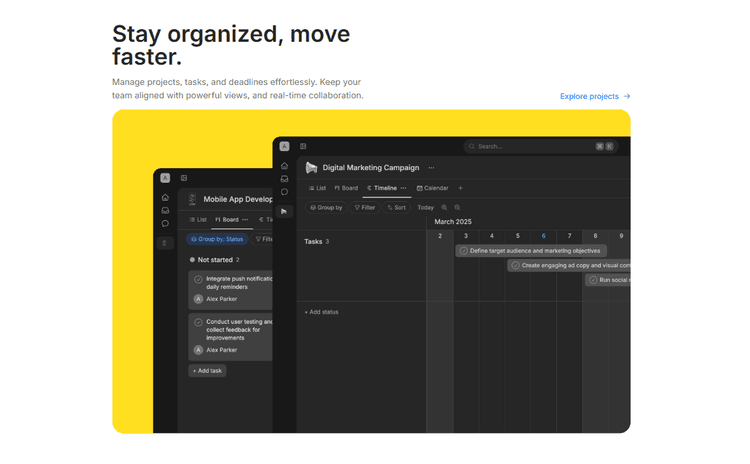Mark 'Define target audience' task complete
The height and width of the screenshot is (464, 750).
[x=464, y=251]
